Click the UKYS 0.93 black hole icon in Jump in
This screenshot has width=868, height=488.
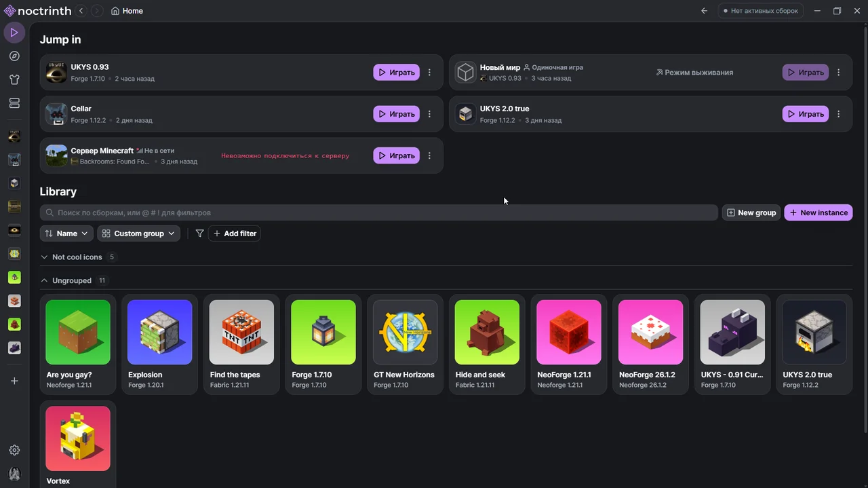point(56,73)
